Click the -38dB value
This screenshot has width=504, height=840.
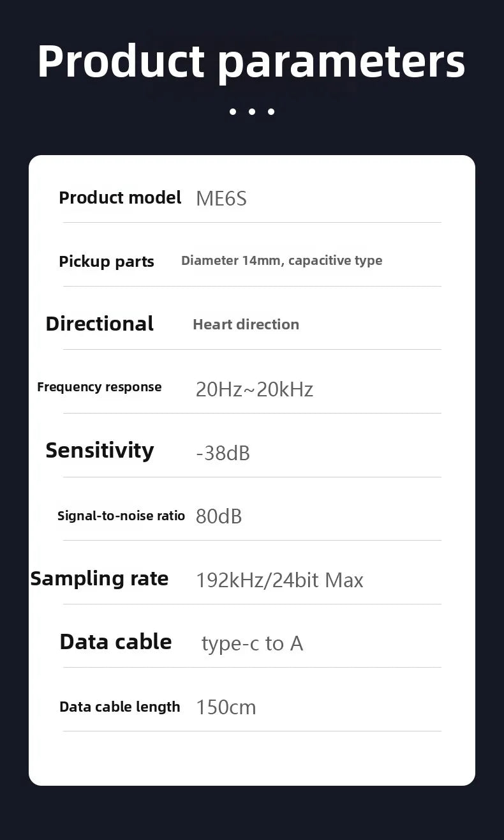223,453
